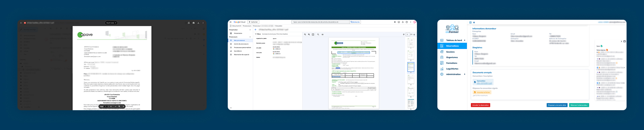Expand 'Administration' submenu in OuFormer
Image resolution: width=644 pixels, height=130 pixels.
[x=465, y=74]
